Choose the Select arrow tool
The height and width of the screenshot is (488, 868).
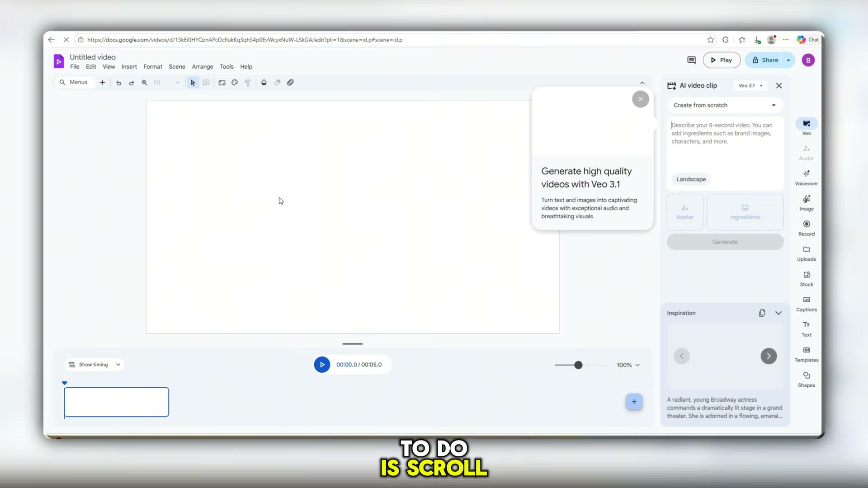(193, 83)
